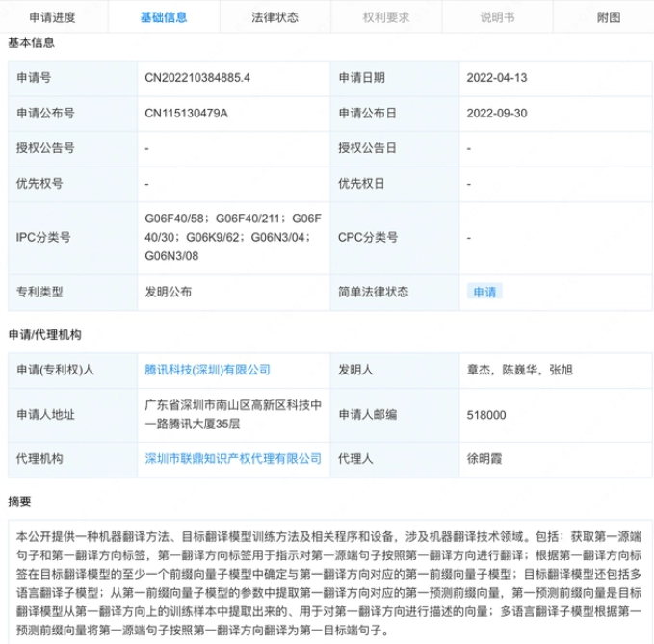Open the 权利要求 tab
Screen dimensions: 654x644
[386, 17]
